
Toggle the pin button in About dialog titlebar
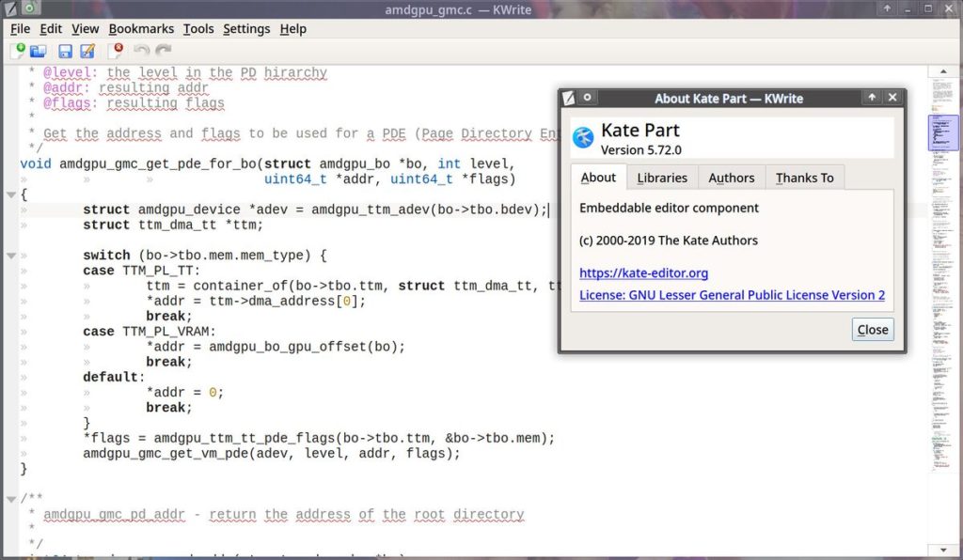[x=588, y=98]
